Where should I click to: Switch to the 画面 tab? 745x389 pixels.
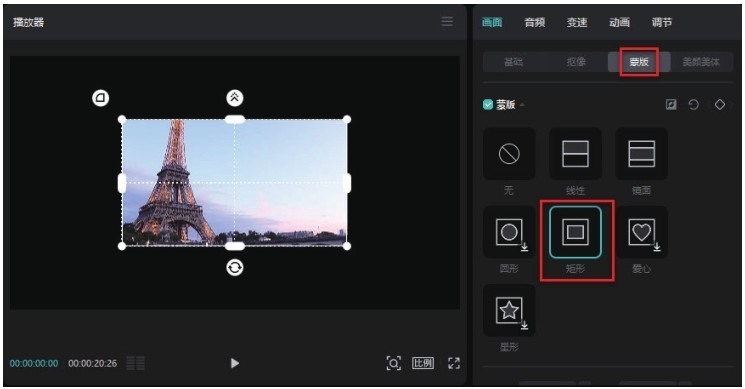(492, 22)
